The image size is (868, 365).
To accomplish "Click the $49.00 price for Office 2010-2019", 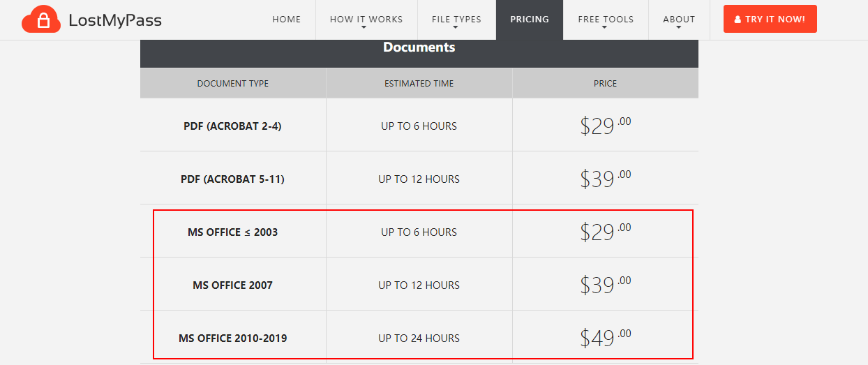I will pyautogui.click(x=605, y=338).
